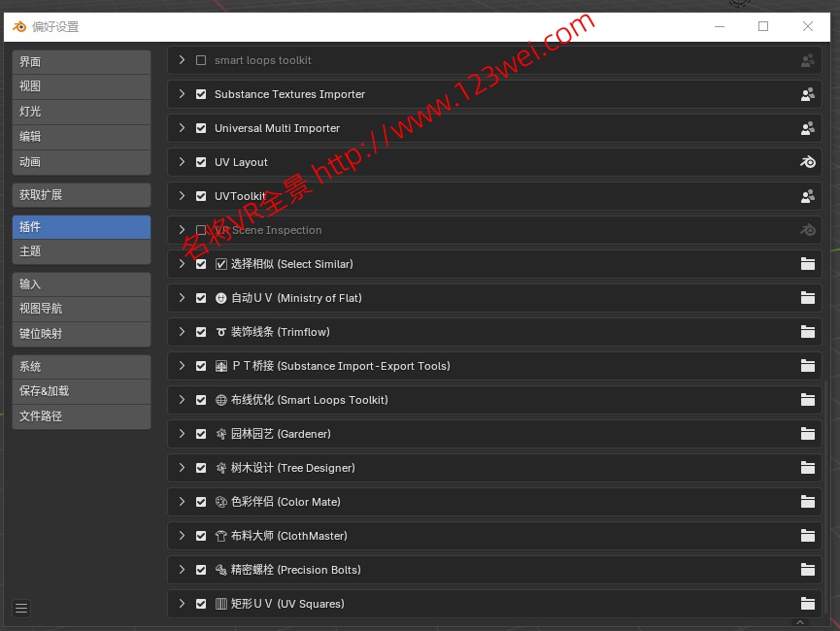This screenshot has width=840, height=631.
Task: Click the Blender logo icon on UV Layout row
Action: (x=807, y=162)
